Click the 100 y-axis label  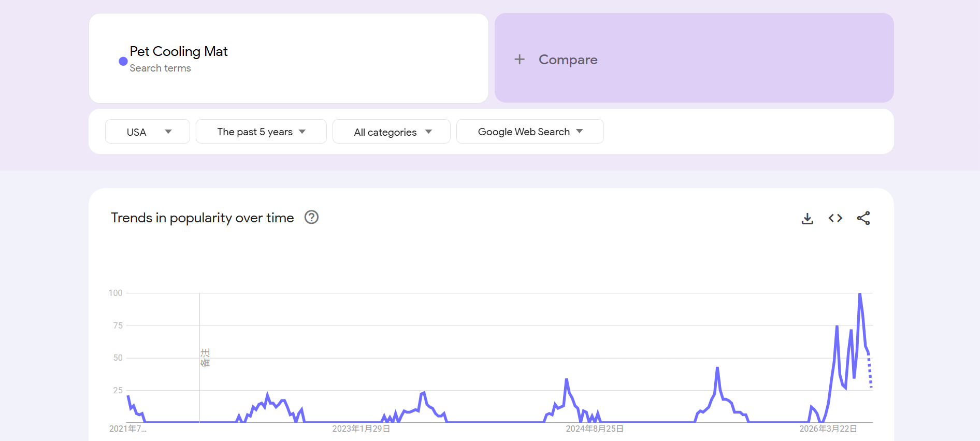click(x=116, y=293)
